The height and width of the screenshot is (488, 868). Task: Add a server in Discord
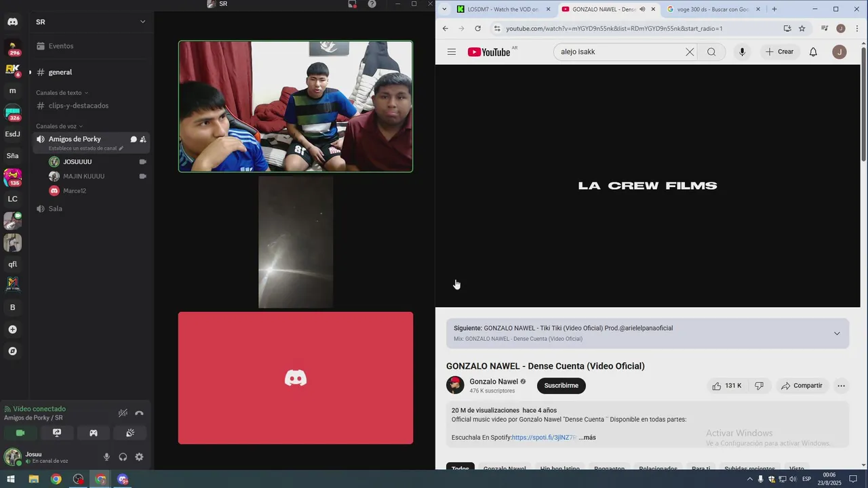click(12, 329)
